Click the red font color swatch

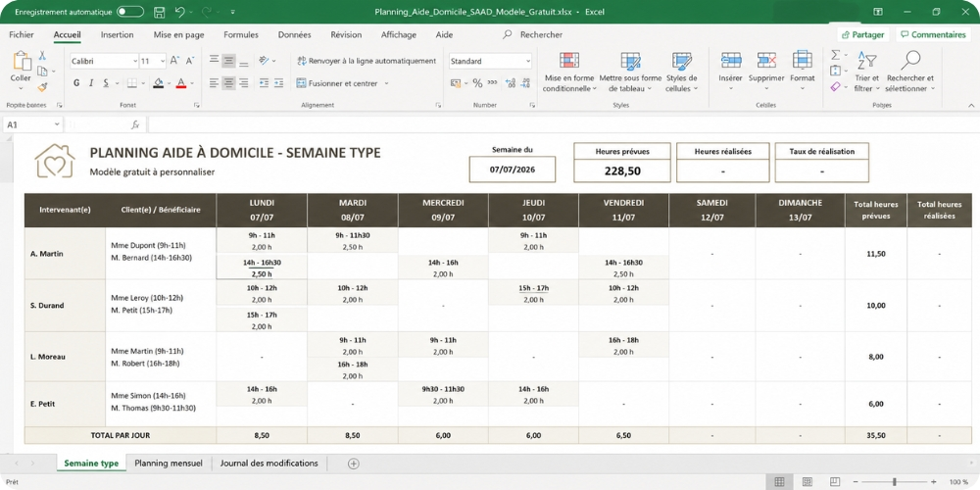click(181, 83)
